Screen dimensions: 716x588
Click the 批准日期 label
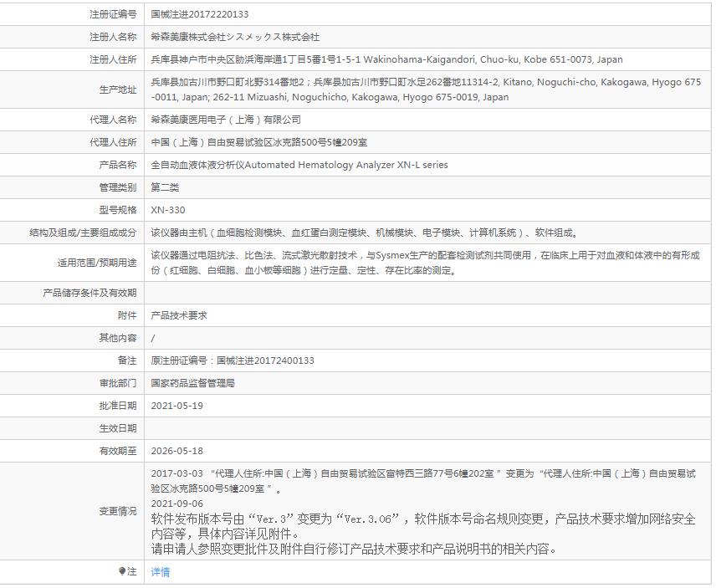point(118,406)
